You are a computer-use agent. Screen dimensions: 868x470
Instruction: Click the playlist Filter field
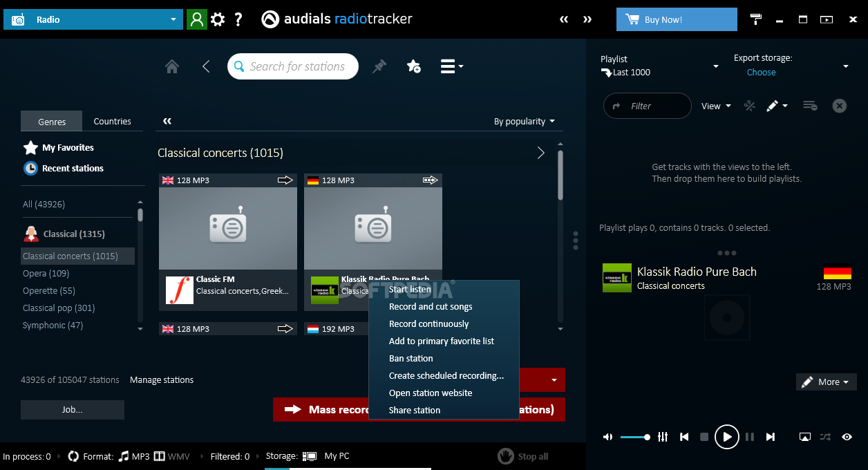point(648,106)
